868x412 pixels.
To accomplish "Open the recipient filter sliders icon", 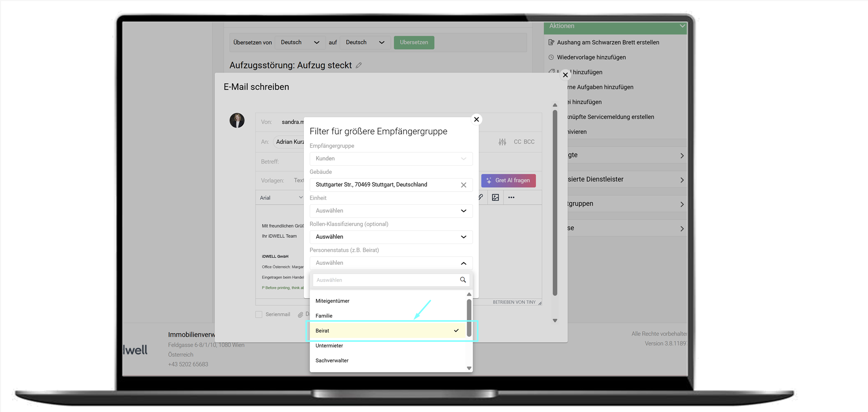I will coord(502,142).
